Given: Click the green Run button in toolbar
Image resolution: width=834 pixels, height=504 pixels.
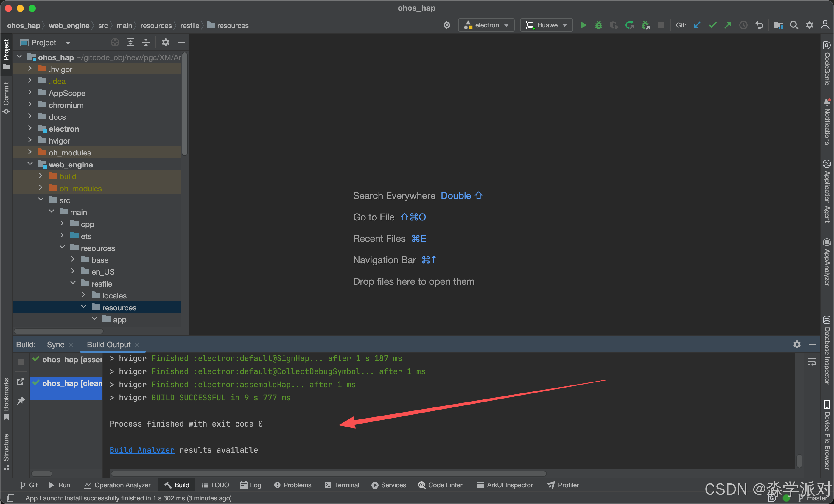Looking at the screenshot, I should (x=583, y=25).
